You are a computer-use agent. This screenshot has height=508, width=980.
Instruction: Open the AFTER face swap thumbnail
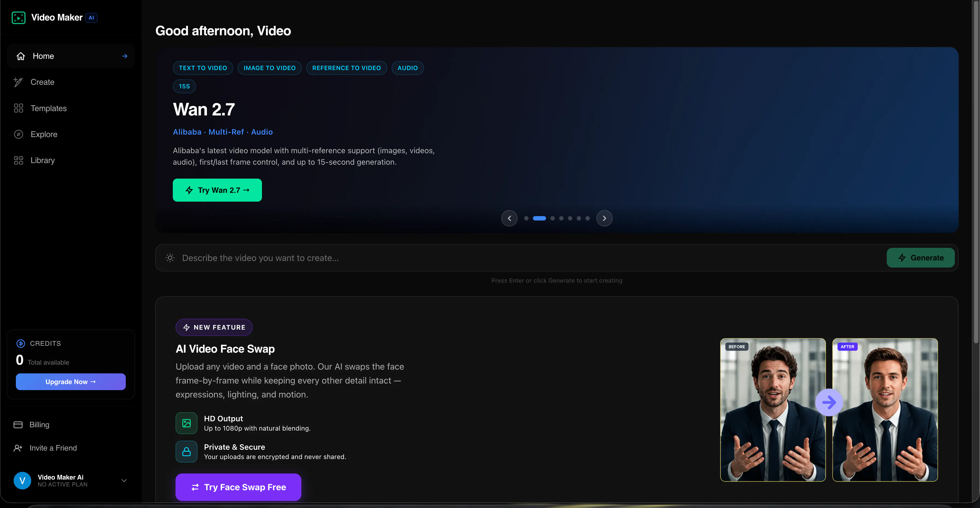tap(885, 410)
